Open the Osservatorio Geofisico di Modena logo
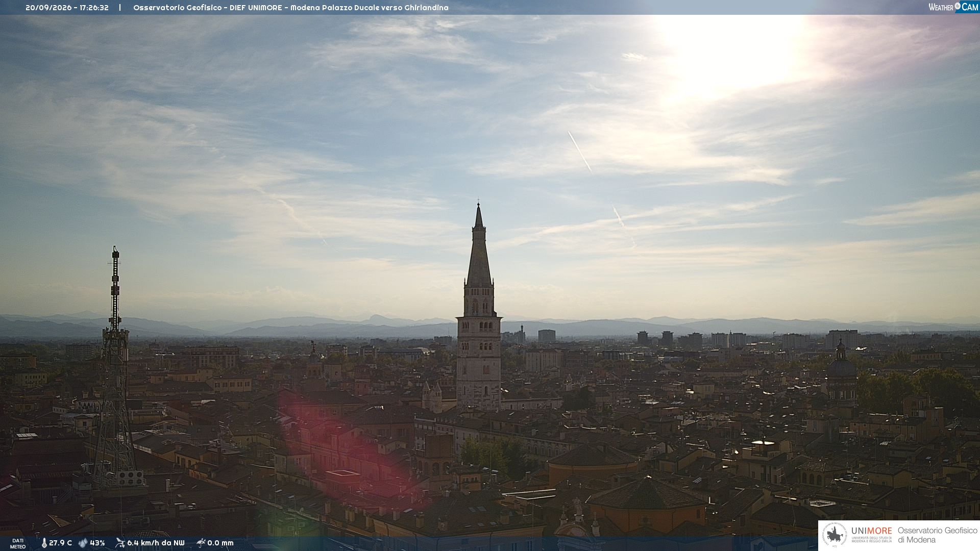The width and height of the screenshot is (980, 551). coord(937,535)
